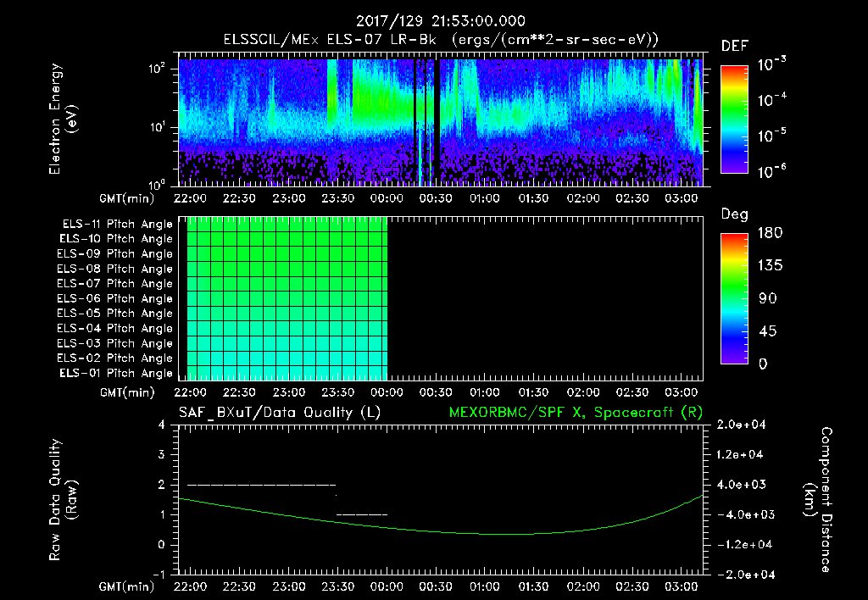
Task: Click the ELS-02 Pitch Angle row label
Action: click(x=115, y=358)
